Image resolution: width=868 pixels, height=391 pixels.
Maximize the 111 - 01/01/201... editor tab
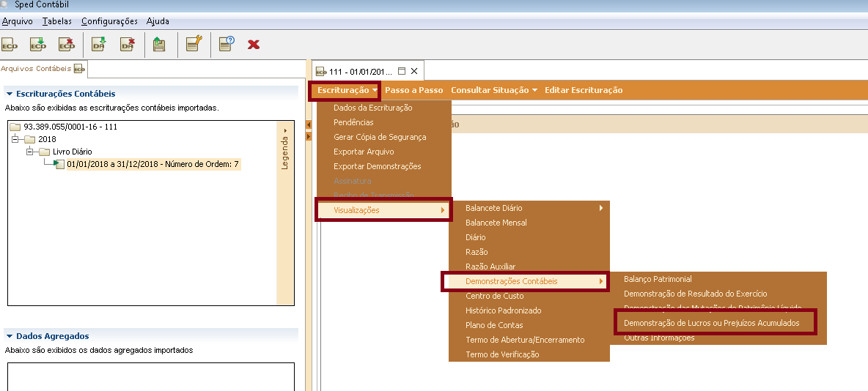tap(402, 71)
